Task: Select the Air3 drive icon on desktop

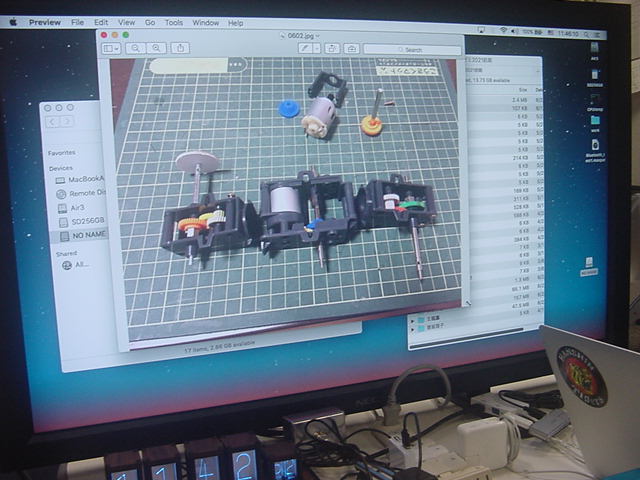Action: coord(595,51)
